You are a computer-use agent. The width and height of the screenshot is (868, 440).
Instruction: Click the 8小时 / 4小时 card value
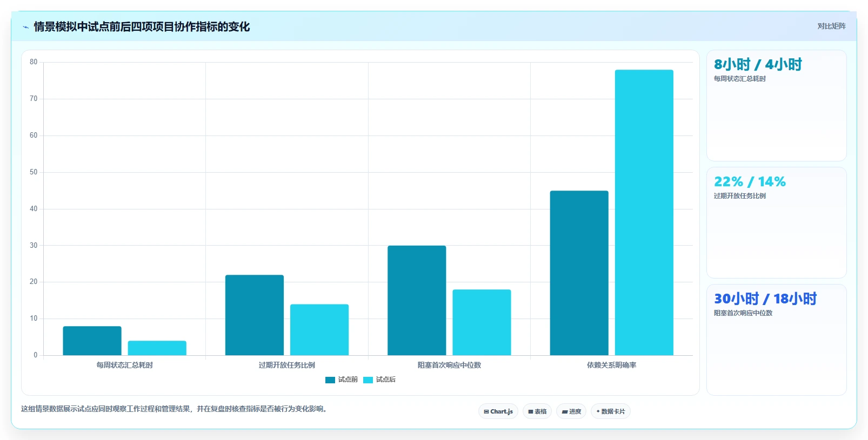pos(758,65)
